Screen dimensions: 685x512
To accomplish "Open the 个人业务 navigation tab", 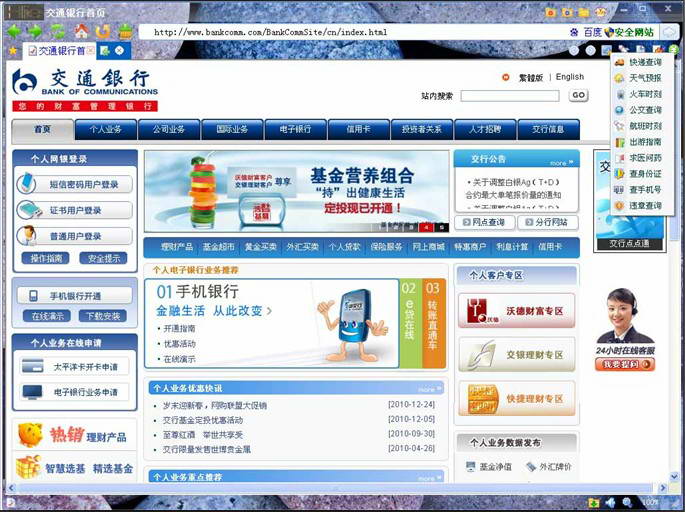I will pyautogui.click(x=106, y=130).
